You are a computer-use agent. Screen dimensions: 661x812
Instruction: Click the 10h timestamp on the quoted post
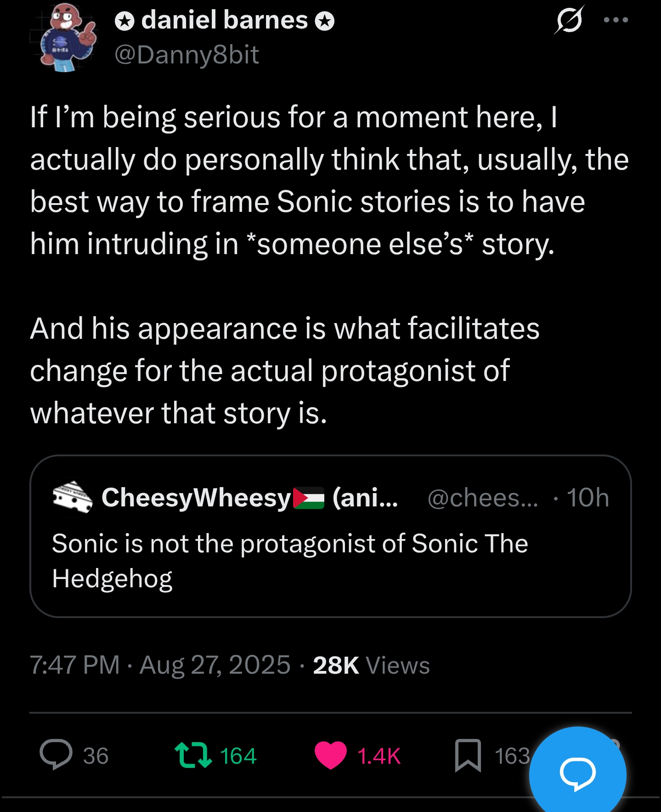tap(588, 498)
